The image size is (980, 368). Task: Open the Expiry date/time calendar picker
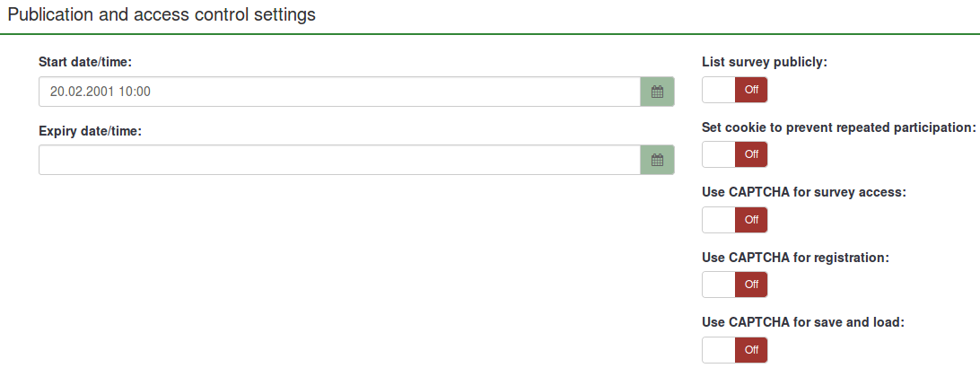click(x=657, y=160)
